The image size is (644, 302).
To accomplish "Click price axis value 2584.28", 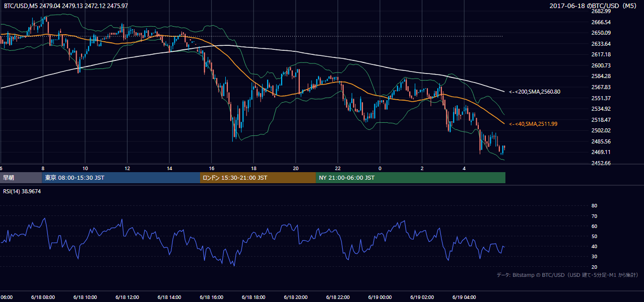I will pyautogui.click(x=601, y=76).
